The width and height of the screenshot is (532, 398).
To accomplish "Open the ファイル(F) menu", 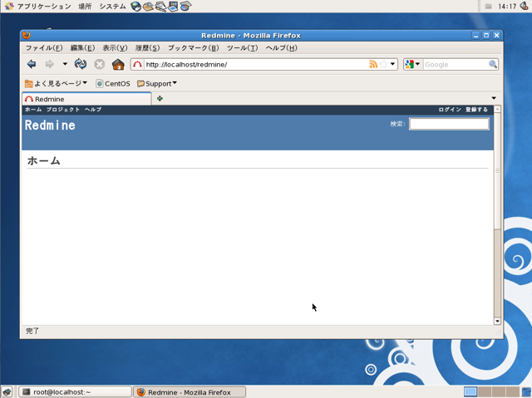I will click(44, 48).
